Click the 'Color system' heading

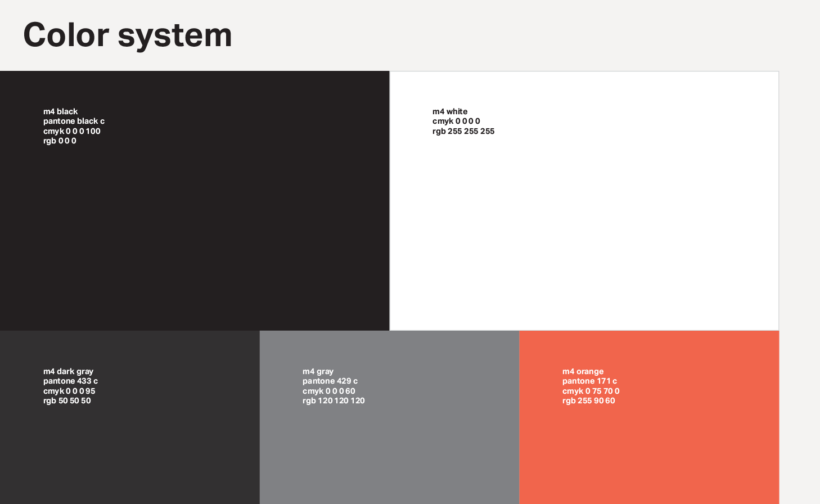tap(128, 35)
